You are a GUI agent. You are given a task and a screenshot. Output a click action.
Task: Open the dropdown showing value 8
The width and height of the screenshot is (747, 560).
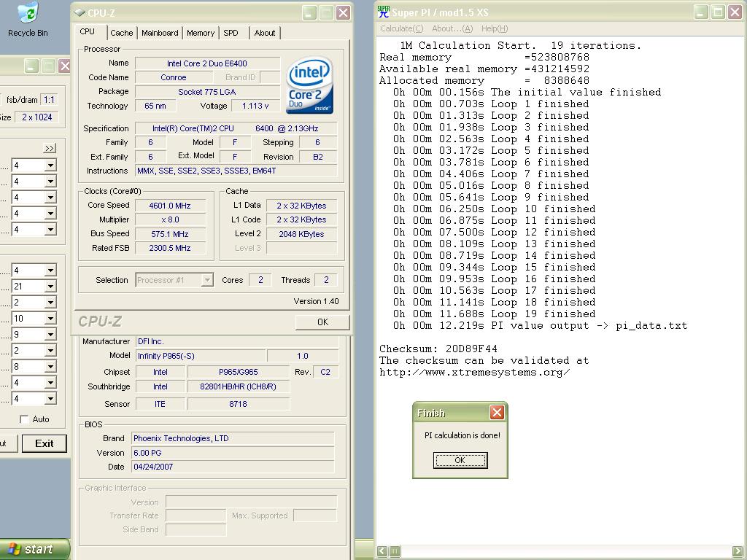tap(50, 367)
